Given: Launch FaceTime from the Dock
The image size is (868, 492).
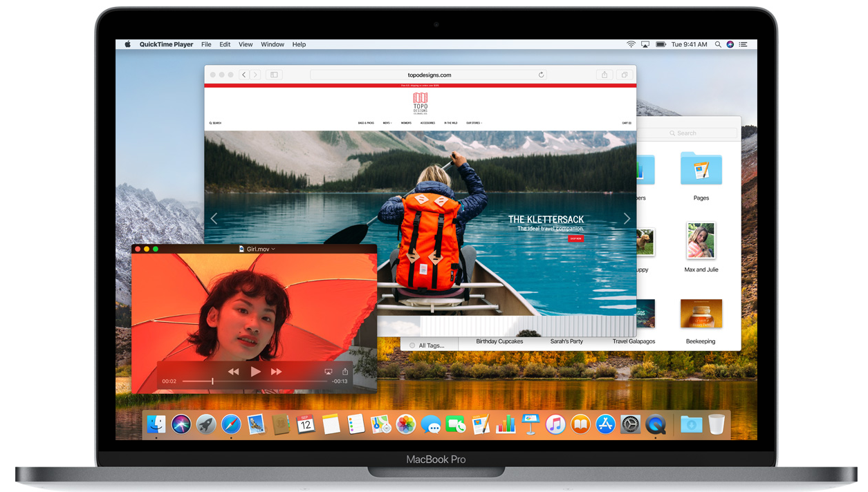Looking at the screenshot, I should tap(456, 424).
